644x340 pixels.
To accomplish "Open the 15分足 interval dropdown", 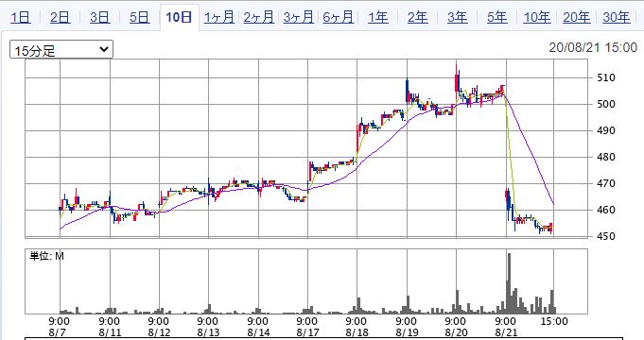I will (x=61, y=50).
